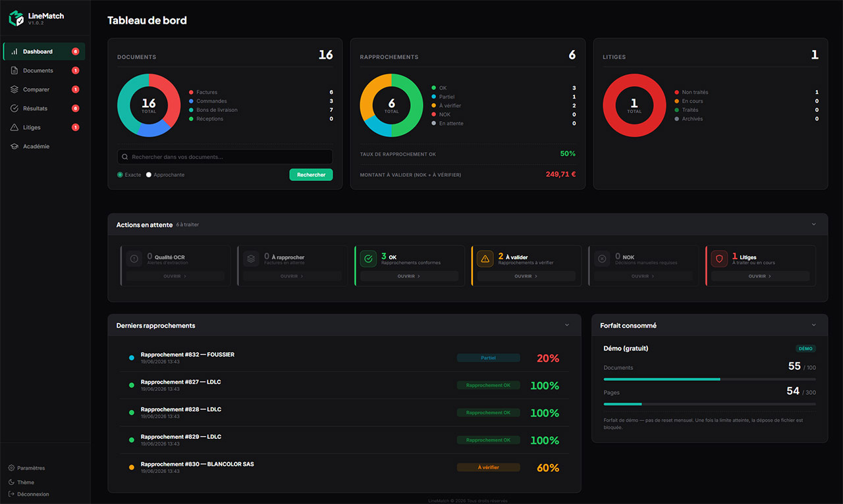Click the Litiges warning triangle sidebar icon

14,128
